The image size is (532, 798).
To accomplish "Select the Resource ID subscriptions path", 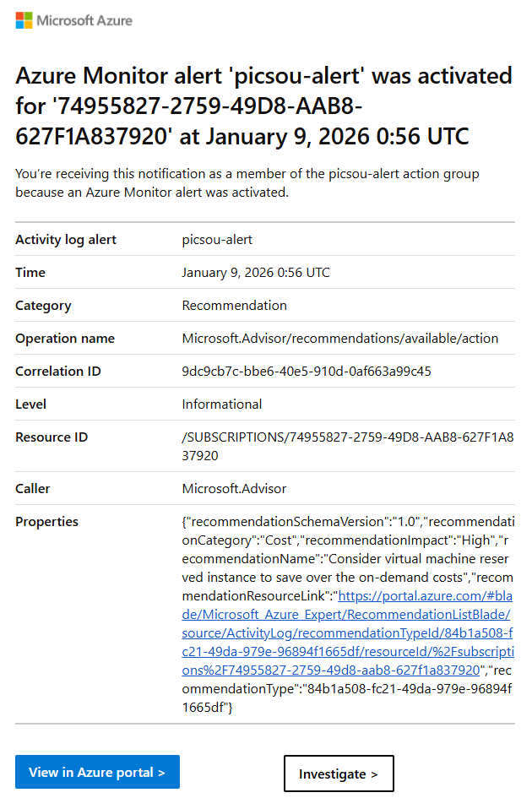I will click(348, 446).
